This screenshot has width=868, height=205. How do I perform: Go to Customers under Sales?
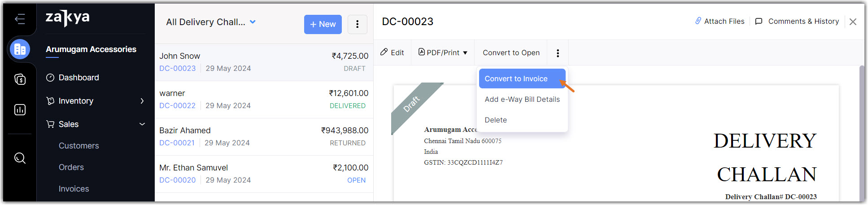tap(79, 146)
